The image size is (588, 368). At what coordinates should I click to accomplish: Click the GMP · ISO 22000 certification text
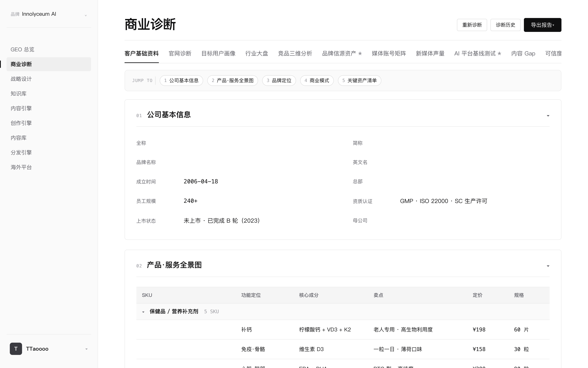(x=444, y=201)
